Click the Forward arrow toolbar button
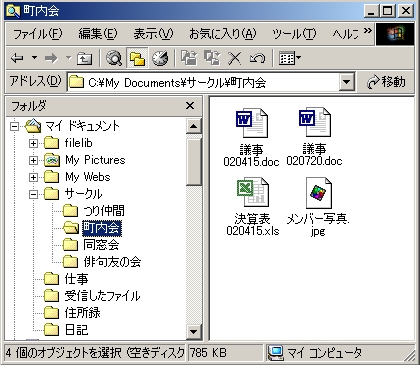The image size is (420, 365). [51, 59]
